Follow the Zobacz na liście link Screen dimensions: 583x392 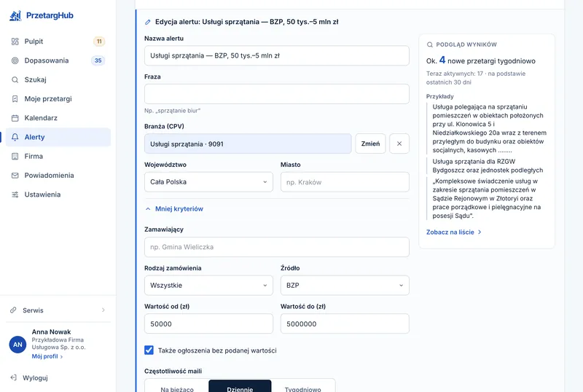pyautogui.click(x=453, y=232)
